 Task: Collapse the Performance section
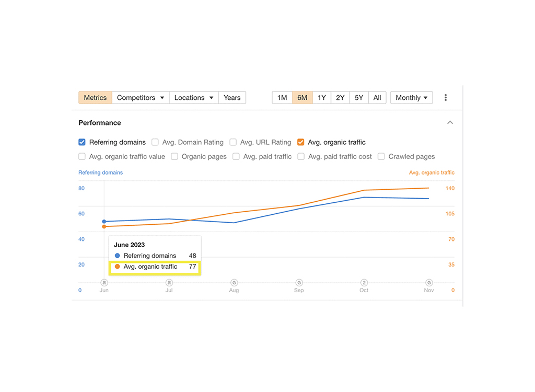(x=450, y=122)
